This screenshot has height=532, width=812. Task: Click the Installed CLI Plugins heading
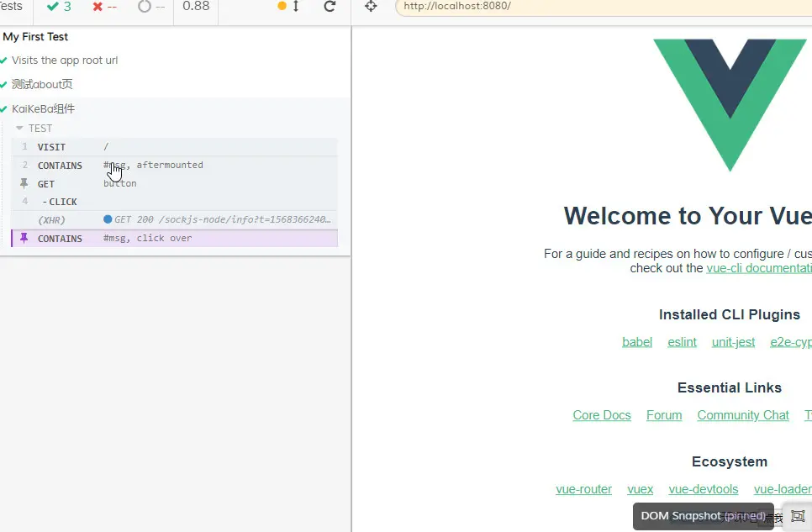(729, 314)
